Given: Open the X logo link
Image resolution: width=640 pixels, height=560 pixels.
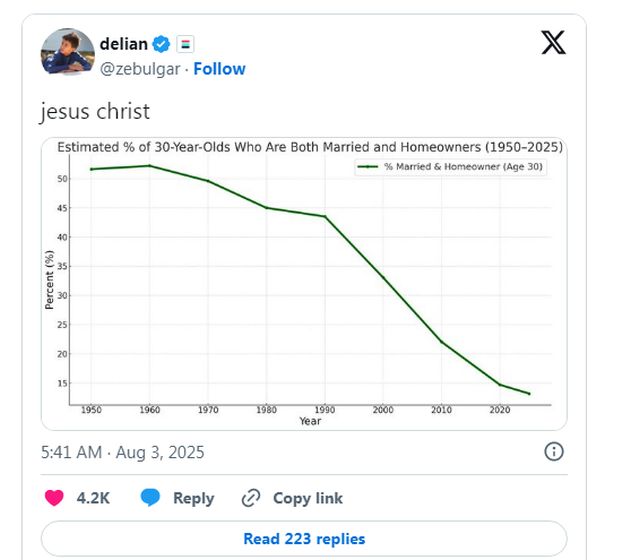Looking at the screenshot, I should point(553,42).
